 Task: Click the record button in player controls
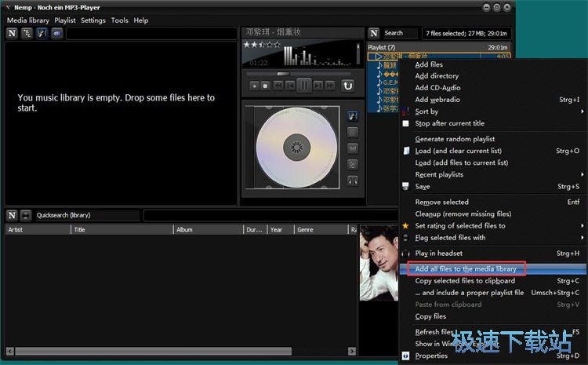(254, 86)
